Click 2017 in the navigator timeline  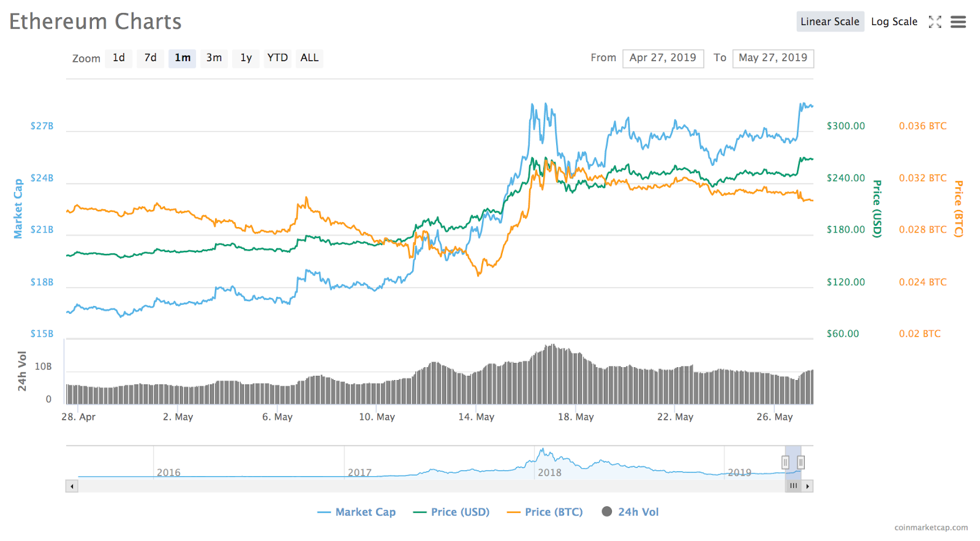click(360, 472)
